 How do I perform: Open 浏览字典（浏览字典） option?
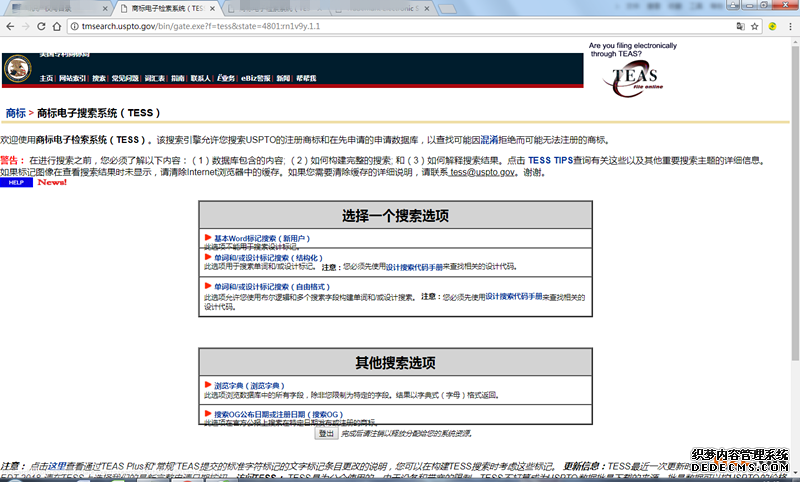click(x=249, y=386)
